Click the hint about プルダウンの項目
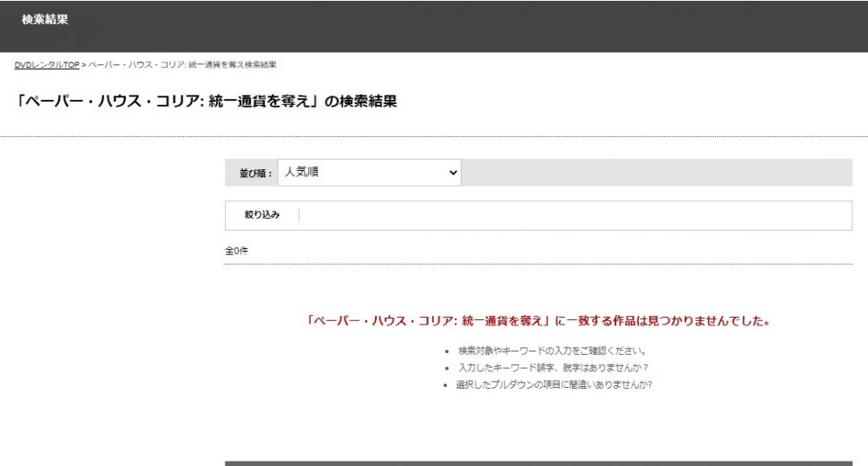The height and width of the screenshot is (466, 868). point(554,384)
